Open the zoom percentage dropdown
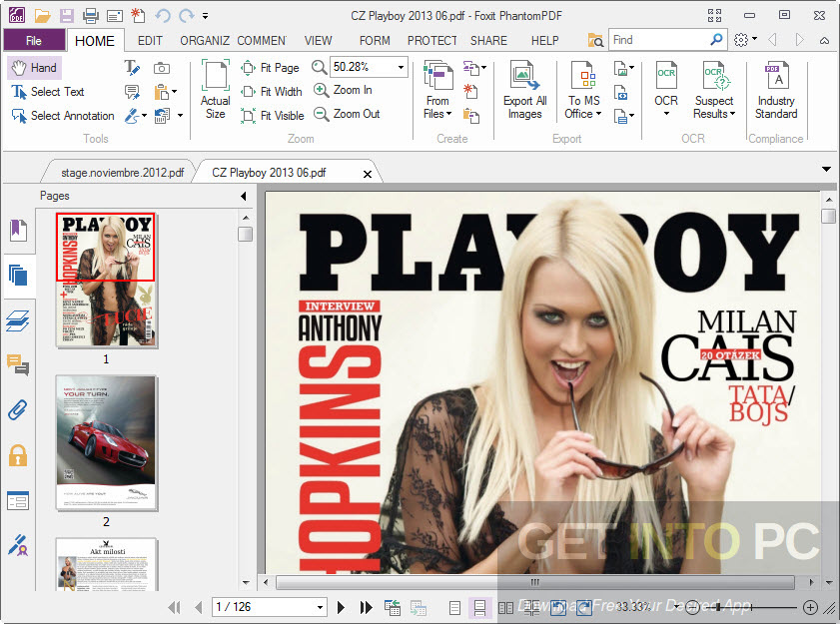The width and height of the screenshot is (840, 624). click(401, 68)
